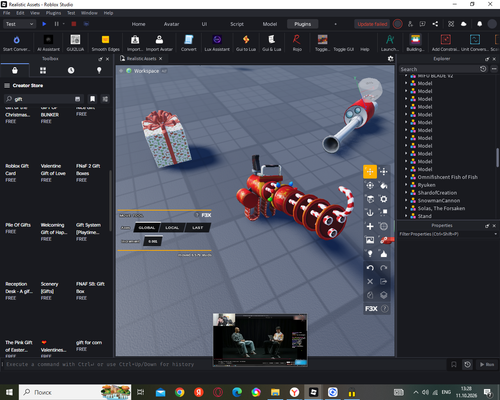Viewport: 500px width, 400px height.
Task: Pause the test session
Action: coord(56,24)
